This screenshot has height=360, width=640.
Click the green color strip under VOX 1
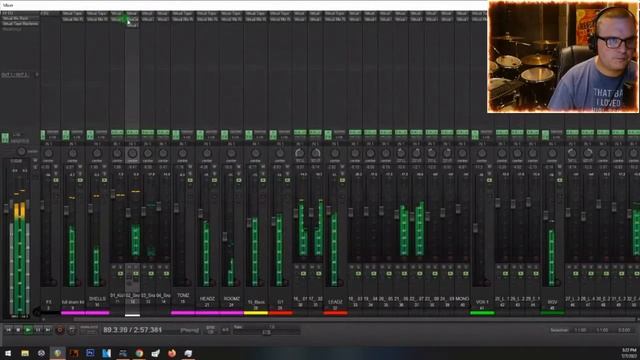click(482, 313)
